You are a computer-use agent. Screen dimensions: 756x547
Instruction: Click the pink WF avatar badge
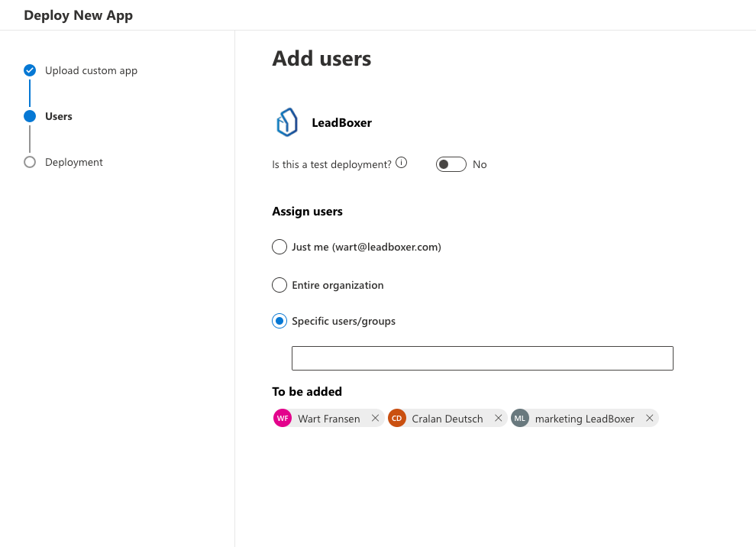pyautogui.click(x=283, y=418)
